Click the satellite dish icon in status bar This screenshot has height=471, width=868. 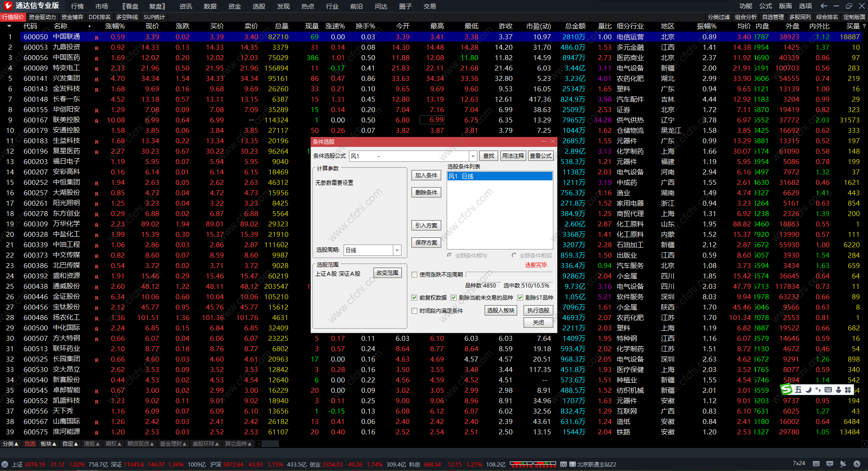[x=843, y=464]
